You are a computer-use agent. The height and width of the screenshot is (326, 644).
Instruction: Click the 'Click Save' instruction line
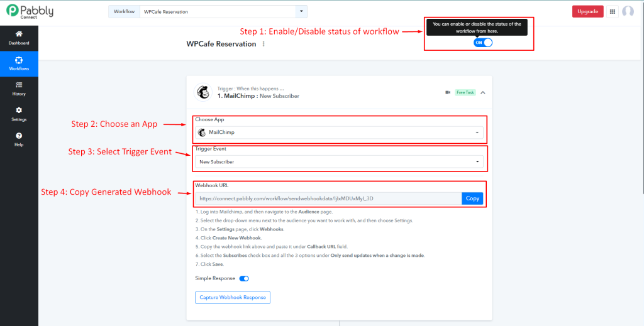[209, 264]
